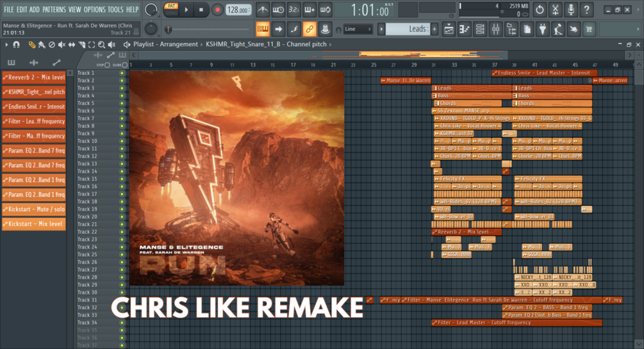Select the paint brush tool
Viewport: 644px width, 349px height.
[42, 44]
